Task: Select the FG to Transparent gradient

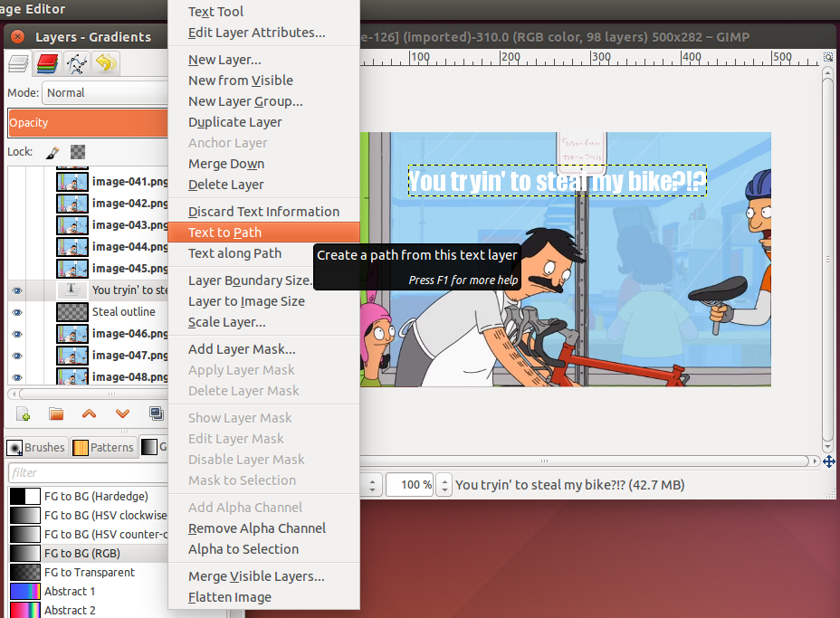Action: click(88, 572)
